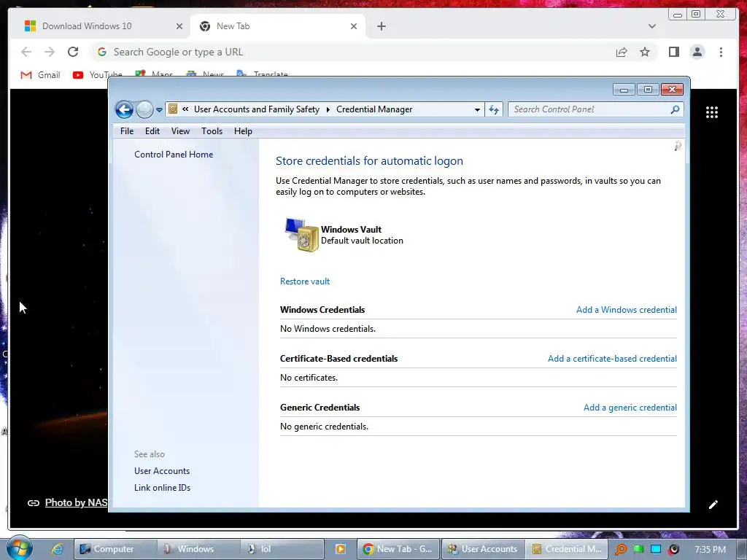Viewport: 747px width, 560px height.
Task: Switch to lol taskbar item
Action: (x=282, y=549)
